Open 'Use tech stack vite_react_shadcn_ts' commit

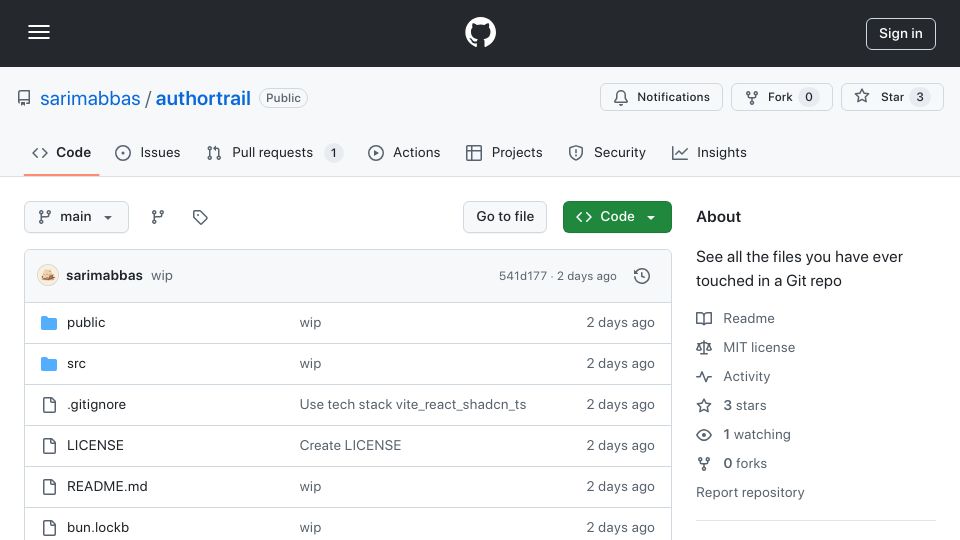[x=413, y=405]
